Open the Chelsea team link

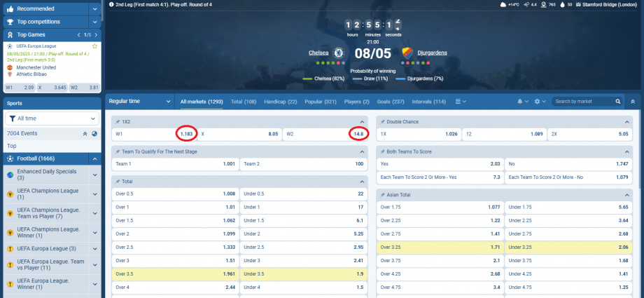point(318,53)
